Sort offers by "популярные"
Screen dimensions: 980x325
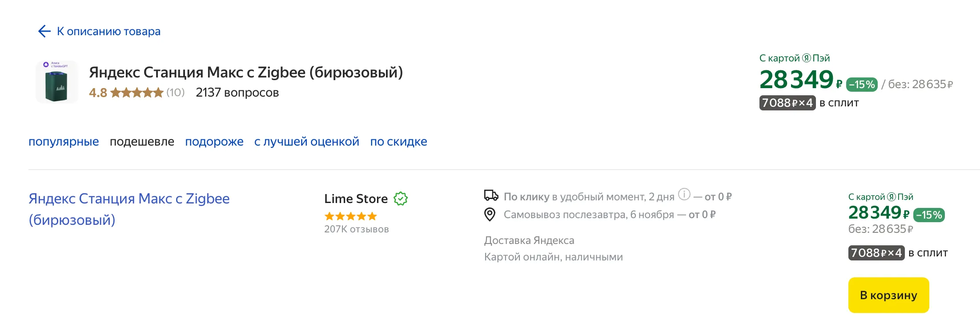pos(64,142)
